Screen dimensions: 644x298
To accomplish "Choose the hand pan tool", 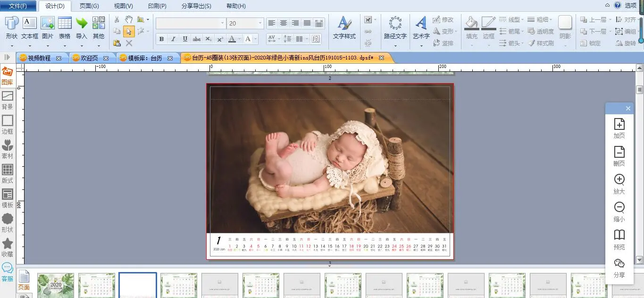I will [x=129, y=19].
